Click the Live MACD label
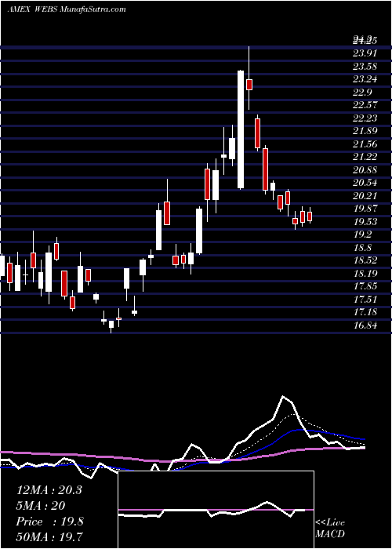Screen dimensions: 392x549 point(330,528)
